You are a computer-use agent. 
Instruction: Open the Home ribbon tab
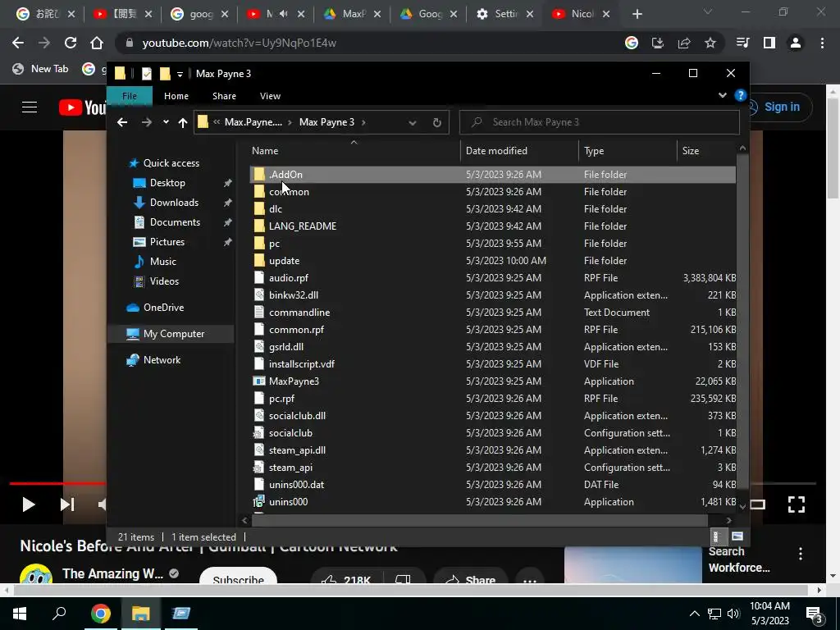[176, 96]
